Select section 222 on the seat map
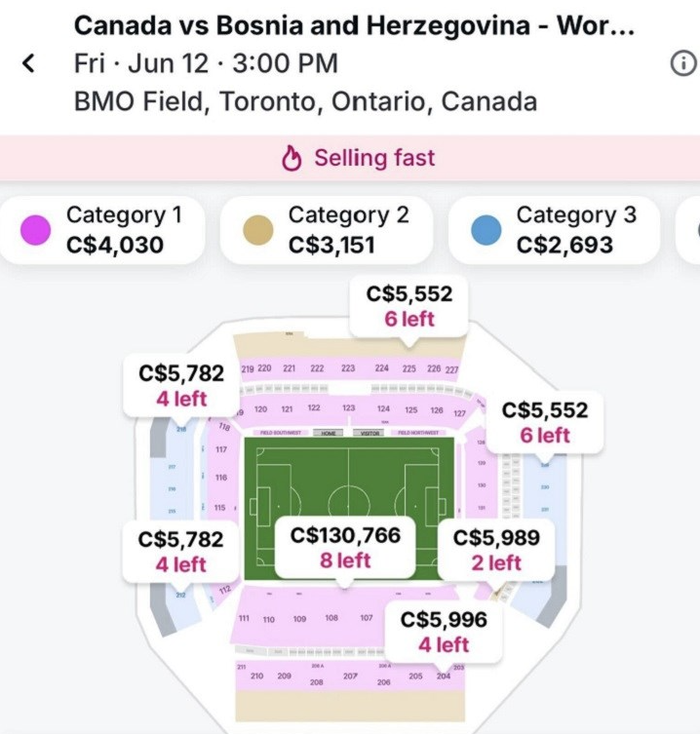This screenshot has width=700, height=734. coord(318,368)
